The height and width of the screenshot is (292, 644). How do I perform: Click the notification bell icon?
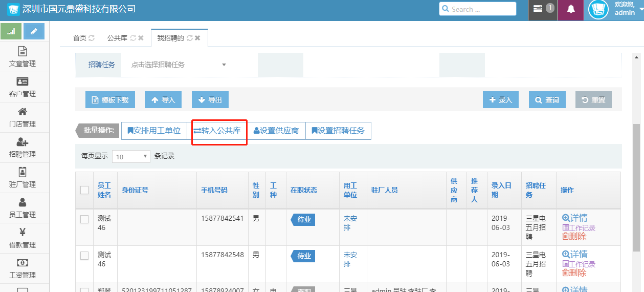[571, 9]
